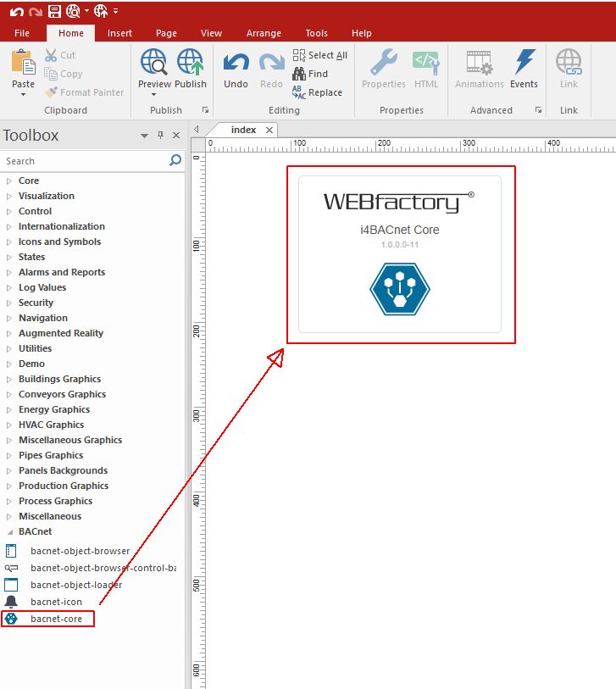Click the Find binoculars icon
This screenshot has height=689, width=616.
(x=299, y=74)
